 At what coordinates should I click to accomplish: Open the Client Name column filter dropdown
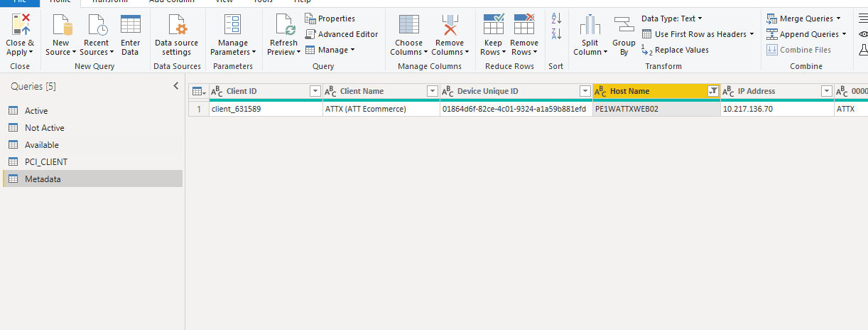point(432,91)
